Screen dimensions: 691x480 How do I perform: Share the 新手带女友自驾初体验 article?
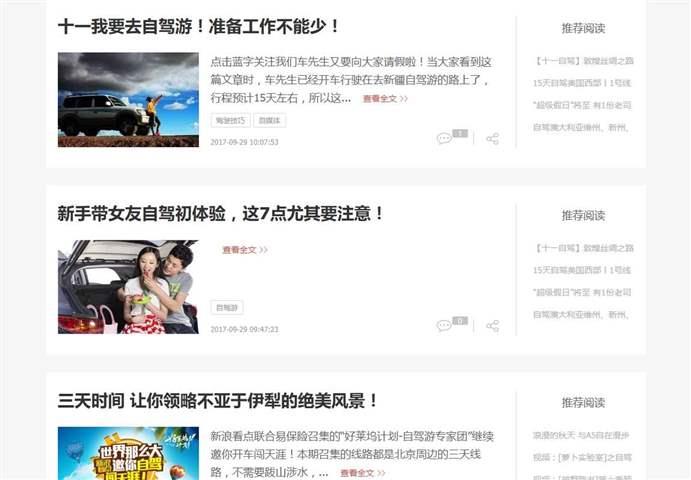(x=492, y=325)
